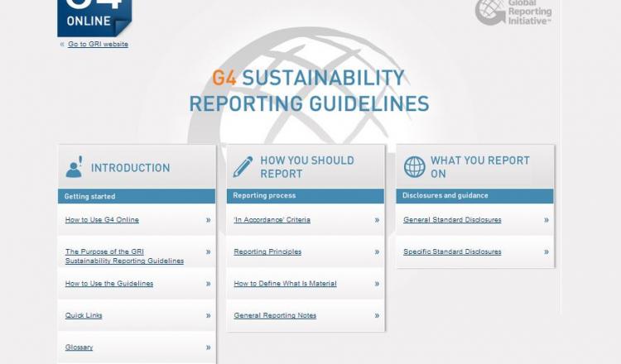Screen dimensions: 621x364
Task: Expand the Reporting Principles chevron arrow
Action: 377,251
